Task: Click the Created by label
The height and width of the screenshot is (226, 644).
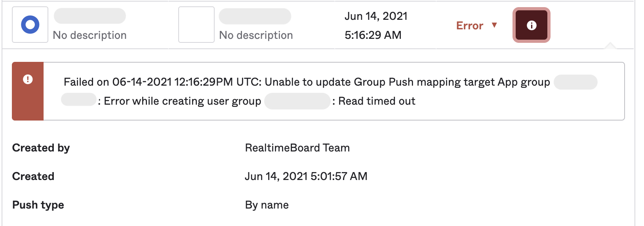Action: pos(41,148)
